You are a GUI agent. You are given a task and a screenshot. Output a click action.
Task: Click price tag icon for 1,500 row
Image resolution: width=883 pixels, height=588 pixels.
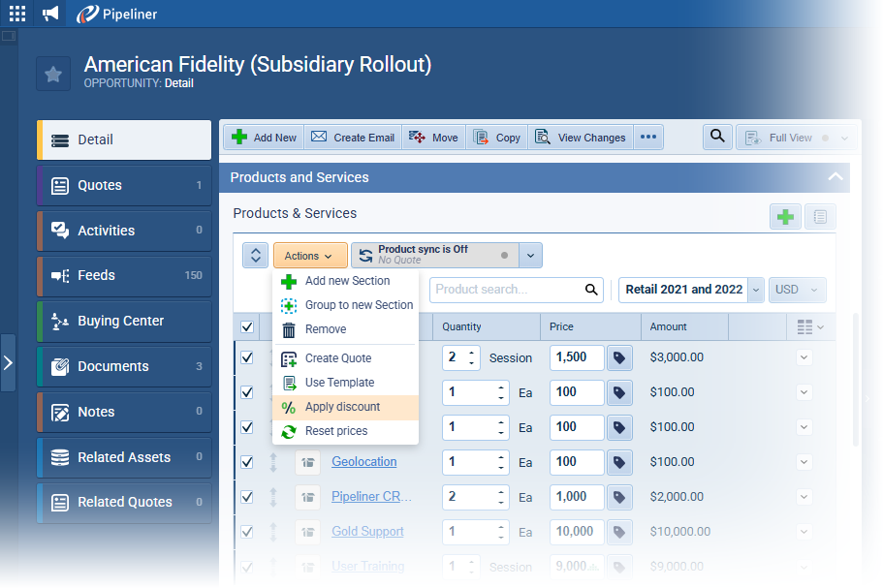[619, 357]
